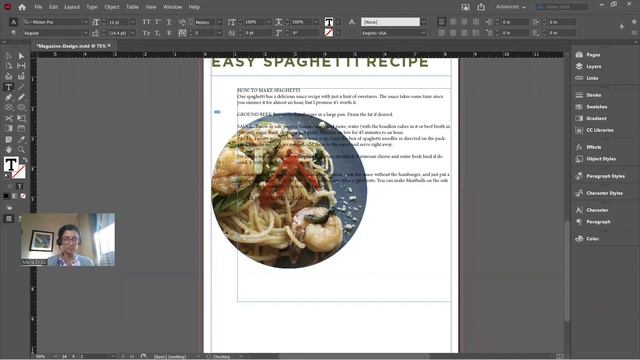
Task: Select the Ellipse tool
Action: click(21, 108)
